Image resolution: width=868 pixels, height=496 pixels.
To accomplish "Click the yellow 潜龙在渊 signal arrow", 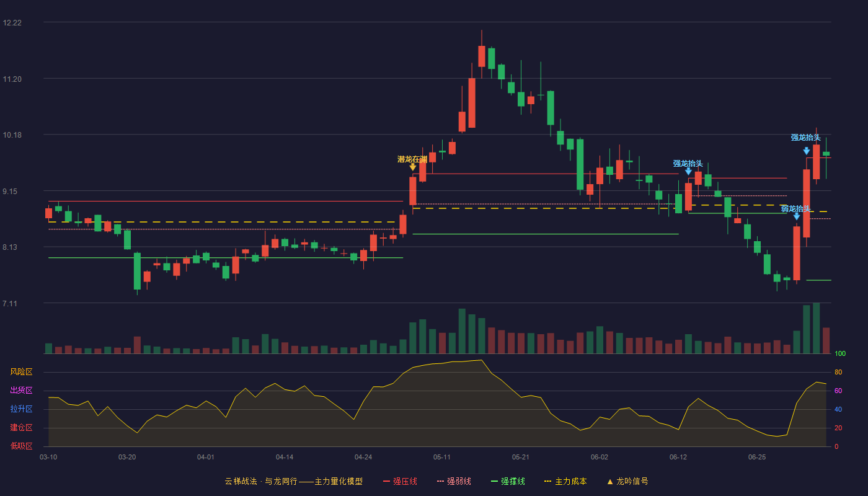I will 413,167.
